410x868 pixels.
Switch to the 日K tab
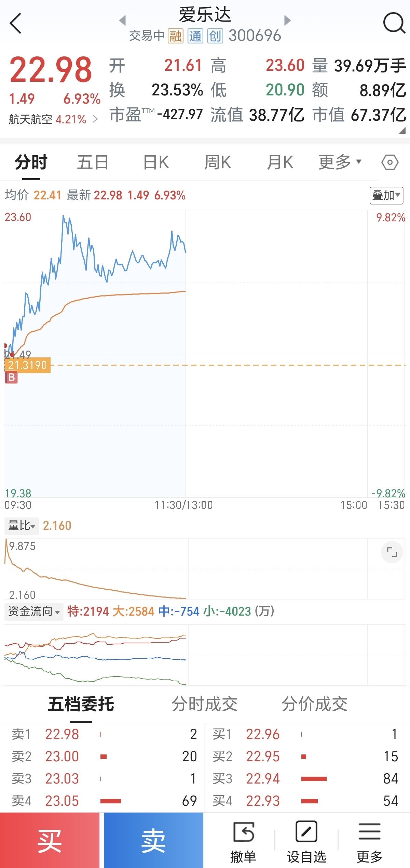[156, 162]
